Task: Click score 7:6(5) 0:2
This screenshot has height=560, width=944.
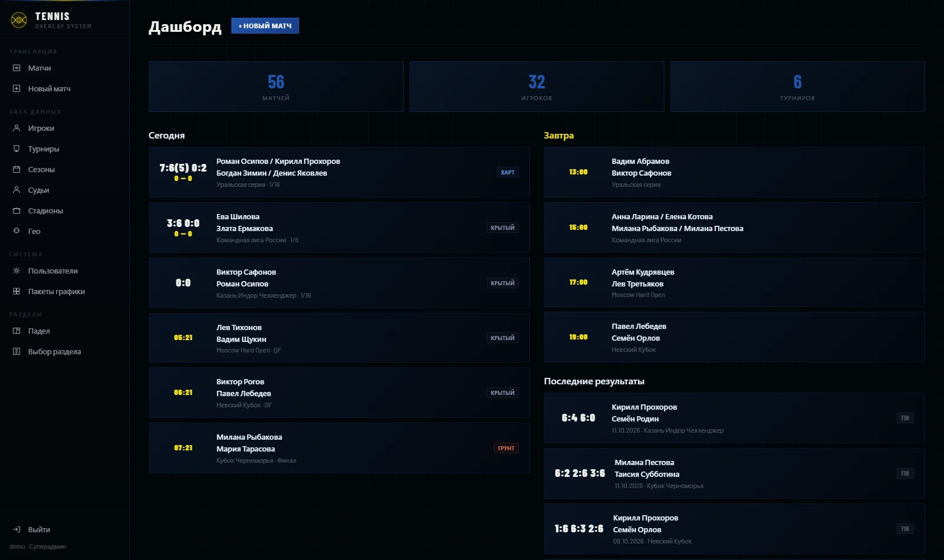Action: [183, 168]
